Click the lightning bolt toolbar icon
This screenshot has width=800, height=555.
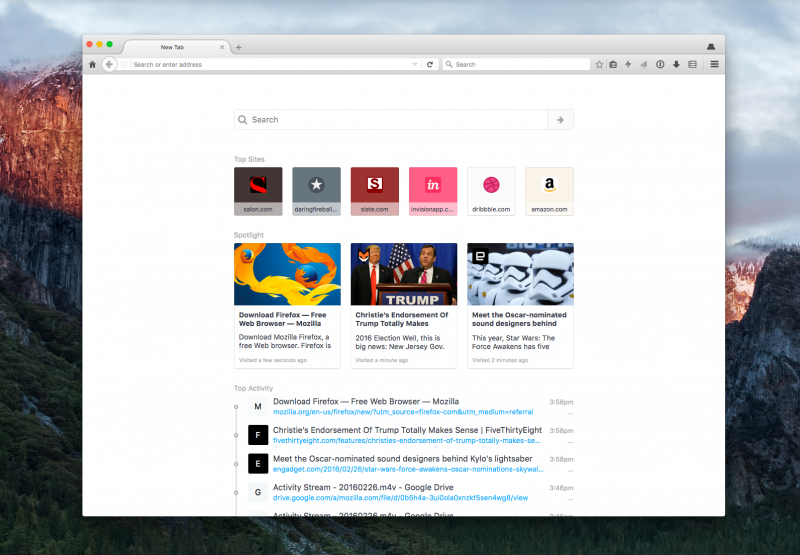coord(629,64)
